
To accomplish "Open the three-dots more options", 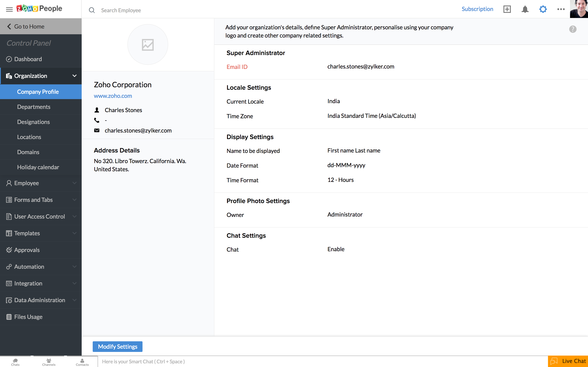I will [x=561, y=9].
